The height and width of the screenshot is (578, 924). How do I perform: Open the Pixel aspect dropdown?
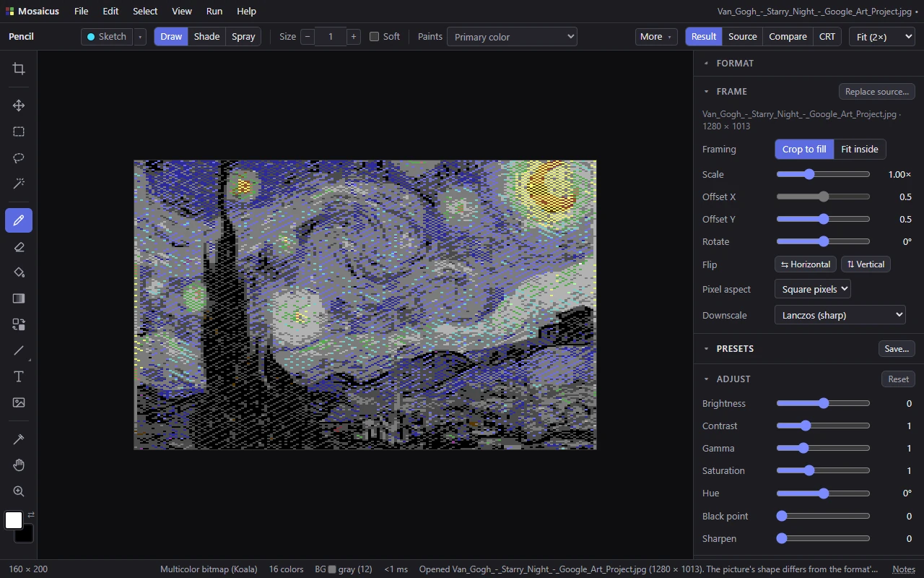[813, 289]
